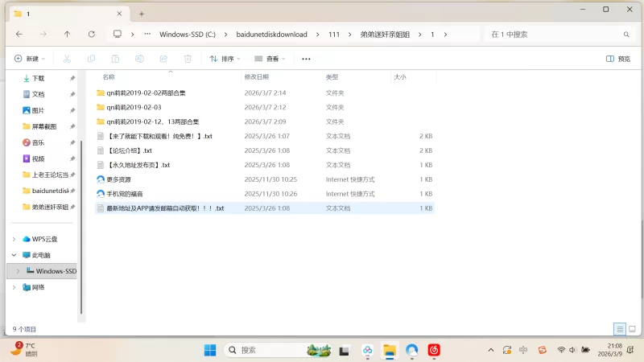
Task: Refresh the current folder view
Action: 91,35
